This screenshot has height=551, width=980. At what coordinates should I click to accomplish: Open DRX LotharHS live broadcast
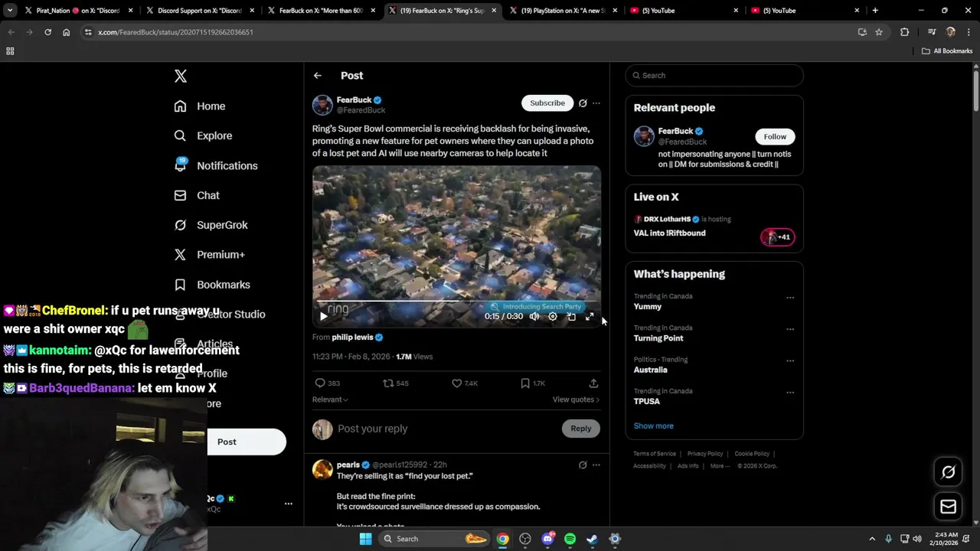[714, 227]
